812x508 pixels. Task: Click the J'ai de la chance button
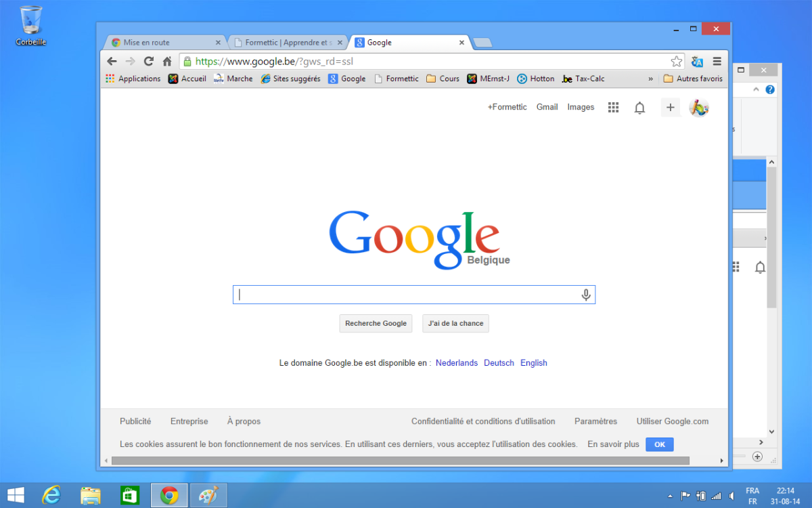tap(455, 324)
